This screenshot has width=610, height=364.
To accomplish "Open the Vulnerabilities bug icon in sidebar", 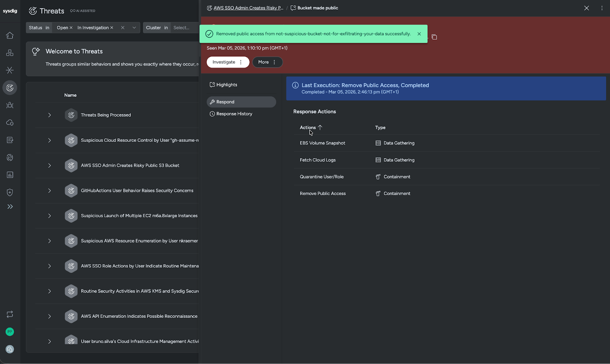I will pos(10,105).
